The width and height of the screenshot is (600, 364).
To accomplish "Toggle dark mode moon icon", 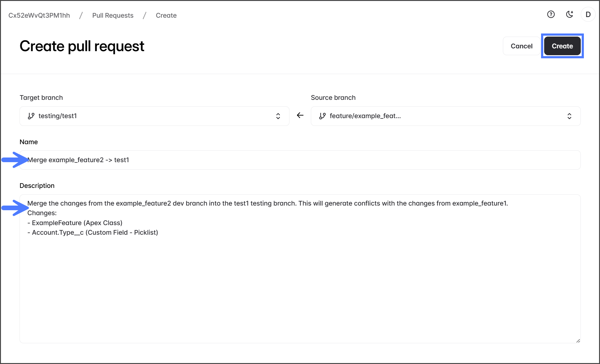I will tap(569, 15).
